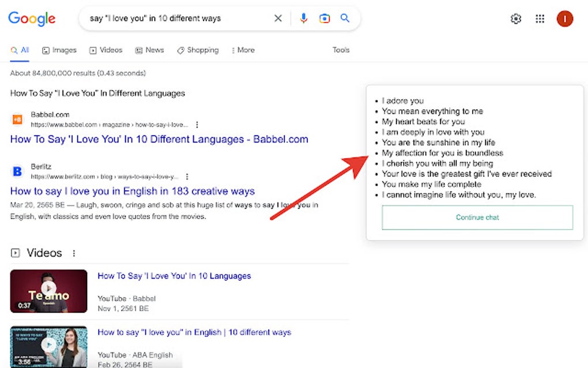Open Videos section options menu
Viewport: 588px width, 368px height.
click(x=74, y=253)
